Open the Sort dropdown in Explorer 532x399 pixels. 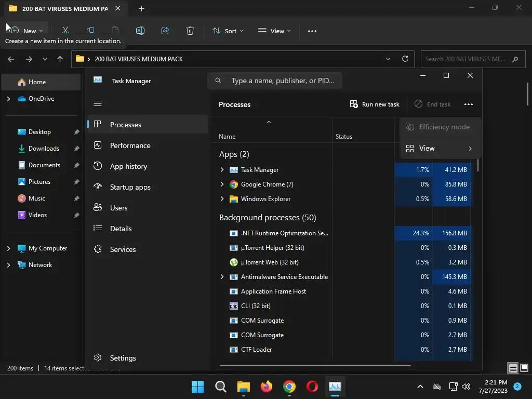pos(228,31)
